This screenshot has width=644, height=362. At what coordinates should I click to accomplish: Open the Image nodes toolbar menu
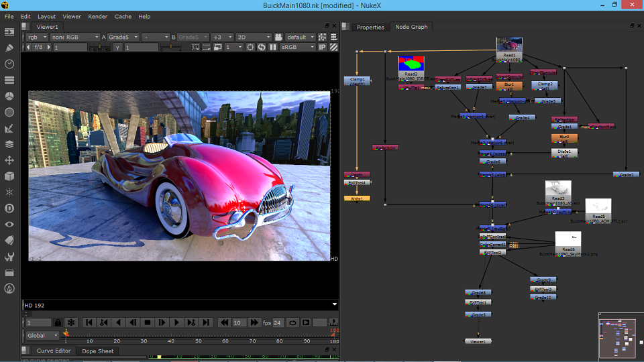coord(9,32)
